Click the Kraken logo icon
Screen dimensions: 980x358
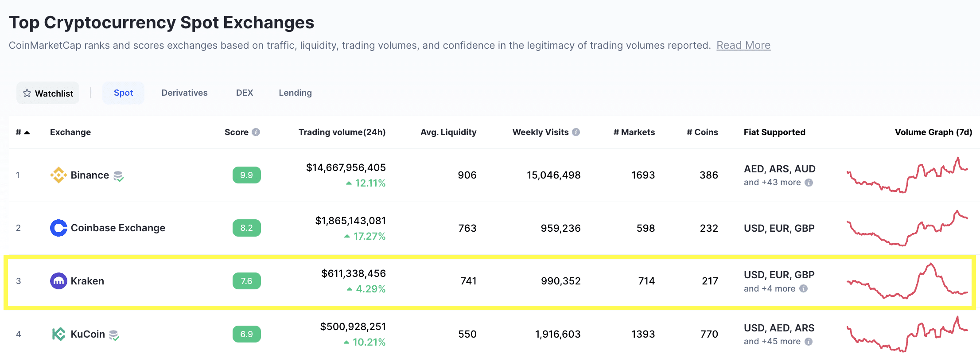click(x=58, y=281)
